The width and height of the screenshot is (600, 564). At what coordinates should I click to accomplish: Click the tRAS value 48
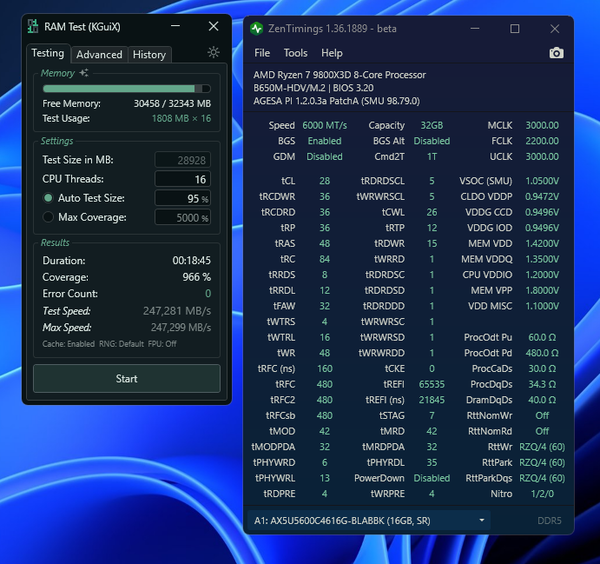(324, 244)
